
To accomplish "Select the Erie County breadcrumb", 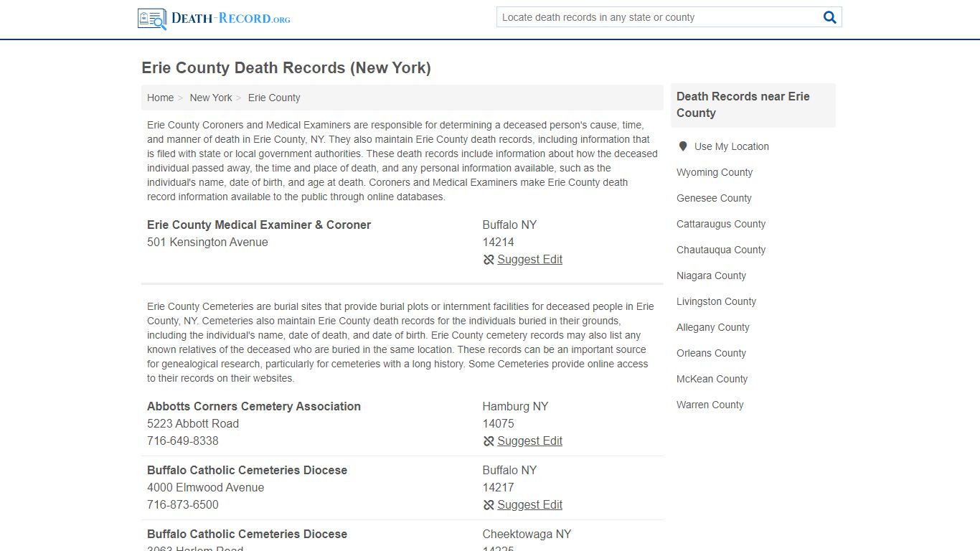I will coord(274,98).
